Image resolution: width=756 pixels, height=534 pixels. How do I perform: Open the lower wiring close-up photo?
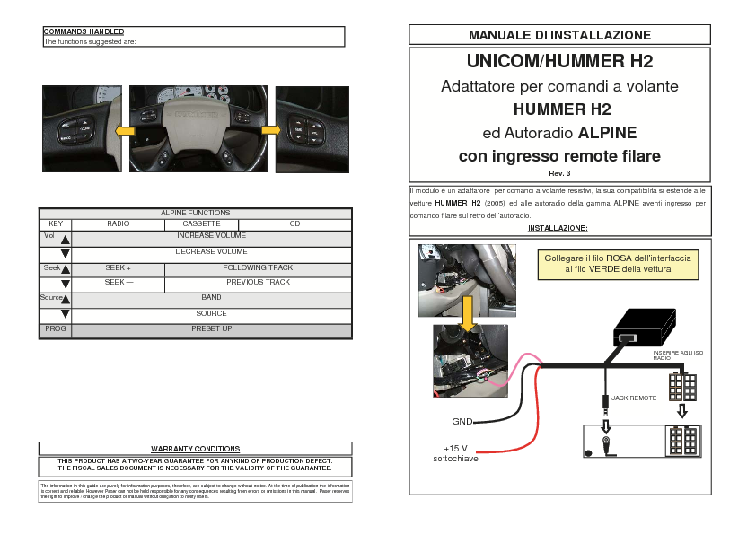tap(470, 361)
